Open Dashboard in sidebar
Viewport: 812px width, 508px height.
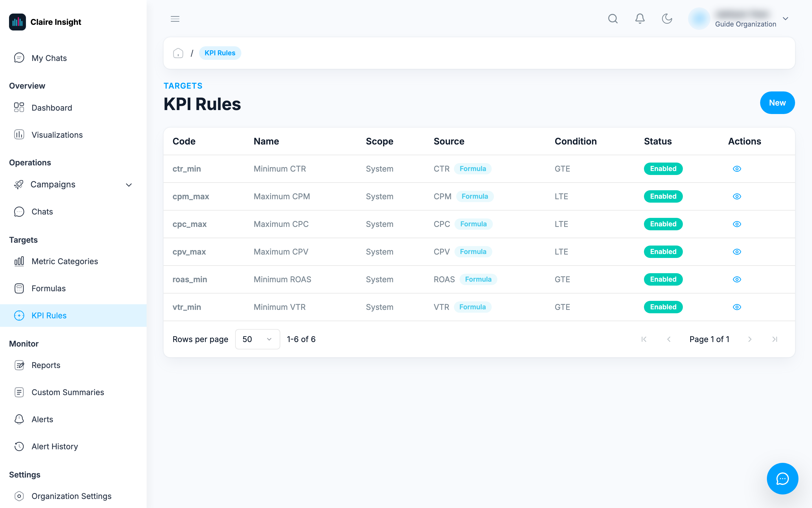click(73, 108)
